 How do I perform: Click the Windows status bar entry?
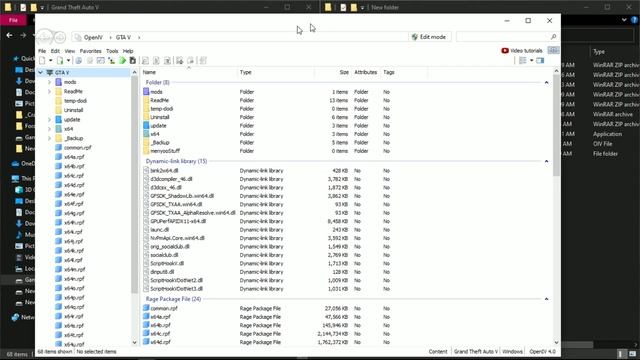[512, 352]
